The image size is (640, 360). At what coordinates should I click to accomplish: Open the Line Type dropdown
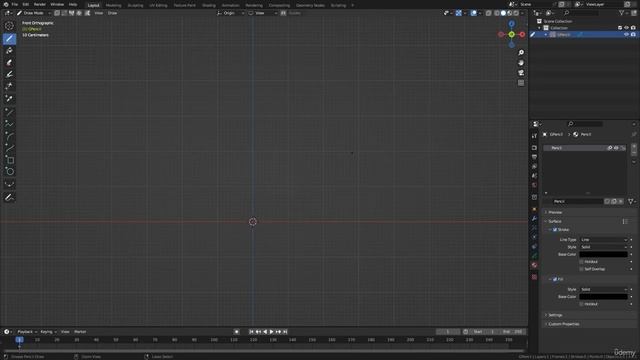pos(604,240)
